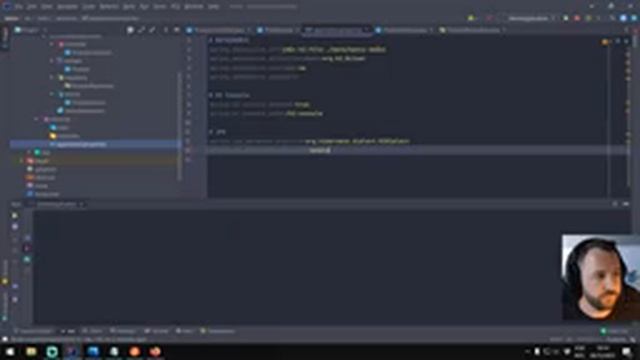Click the Expand All icon in the Project panel
The image size is (640, 360).
pyautogui.click(x=141, y=30)
